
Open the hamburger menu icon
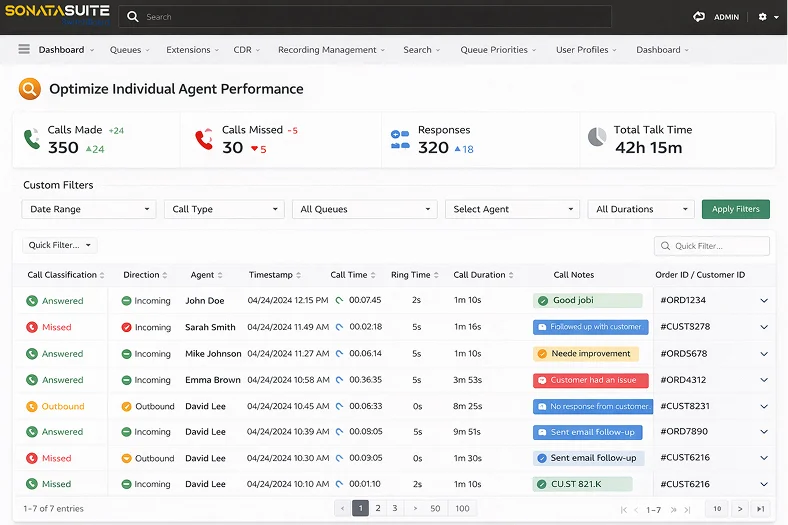point(24,49)
